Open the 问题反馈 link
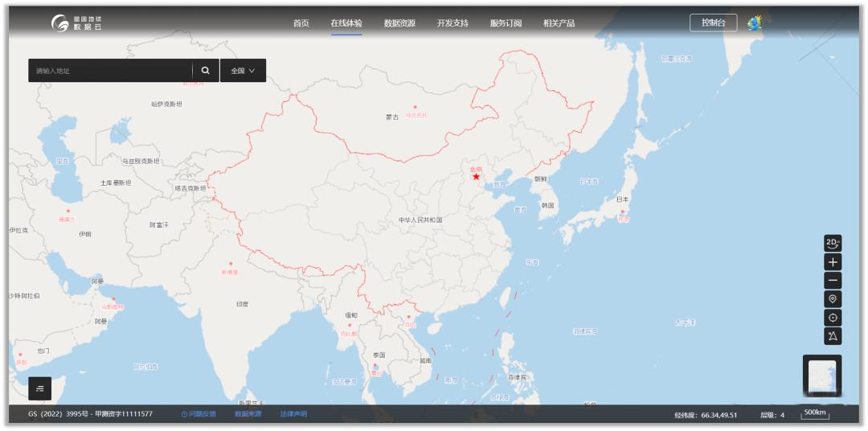Image resolution: width=868 pixels, height=431 pixels. [199, 414]
